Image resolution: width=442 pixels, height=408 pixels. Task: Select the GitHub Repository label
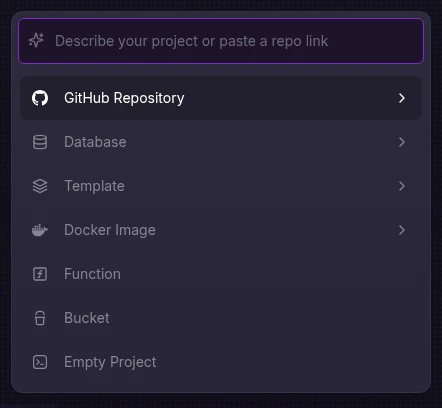click(124, 98)
